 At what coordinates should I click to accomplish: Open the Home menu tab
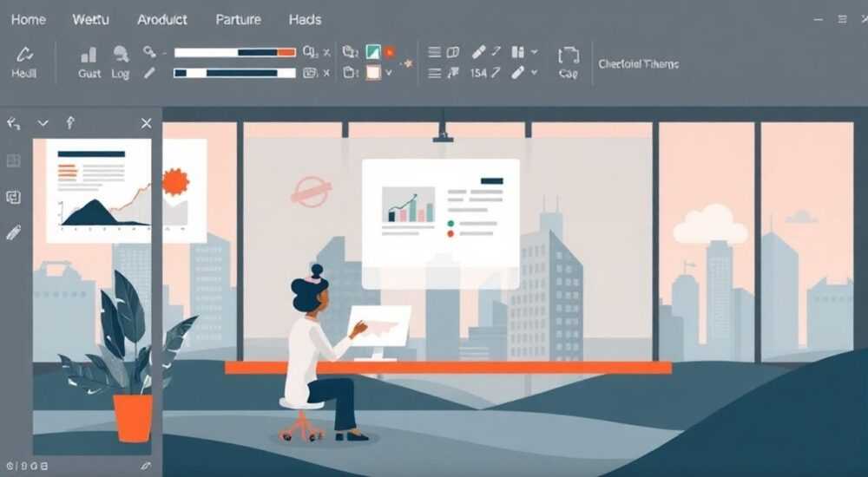(29, 19)
